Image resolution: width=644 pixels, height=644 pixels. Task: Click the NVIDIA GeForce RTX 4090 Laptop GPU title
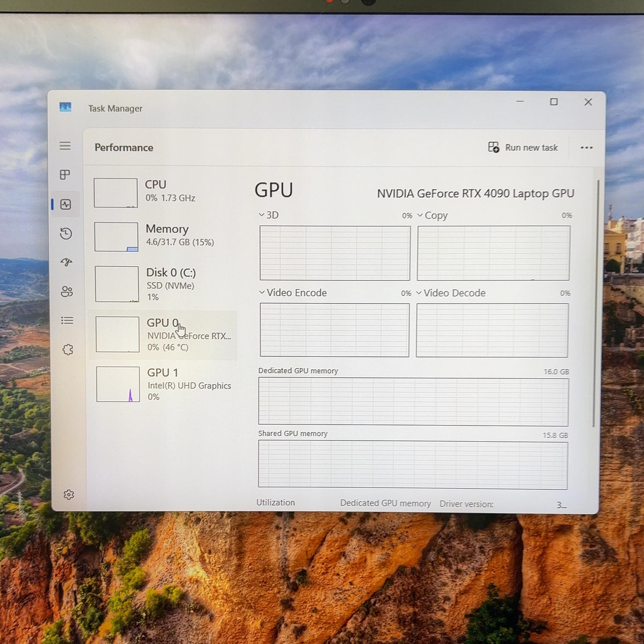(475, 194)
